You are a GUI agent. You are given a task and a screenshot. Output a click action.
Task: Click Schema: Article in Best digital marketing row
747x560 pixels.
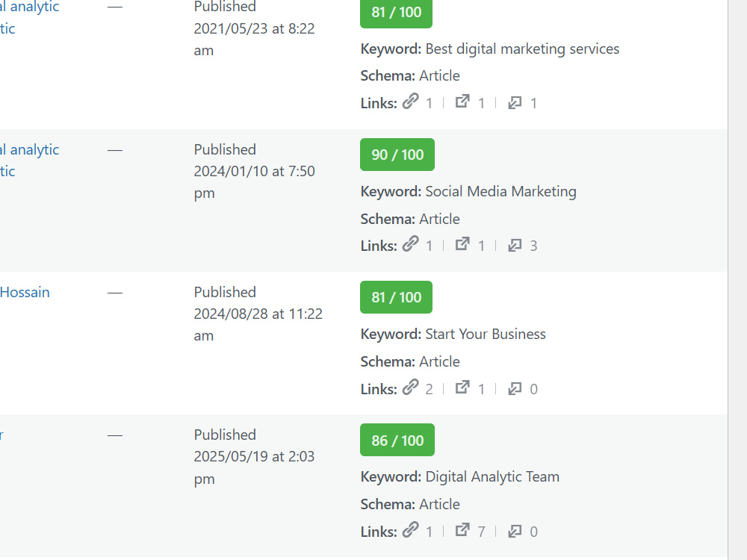[x=410, y=75]
